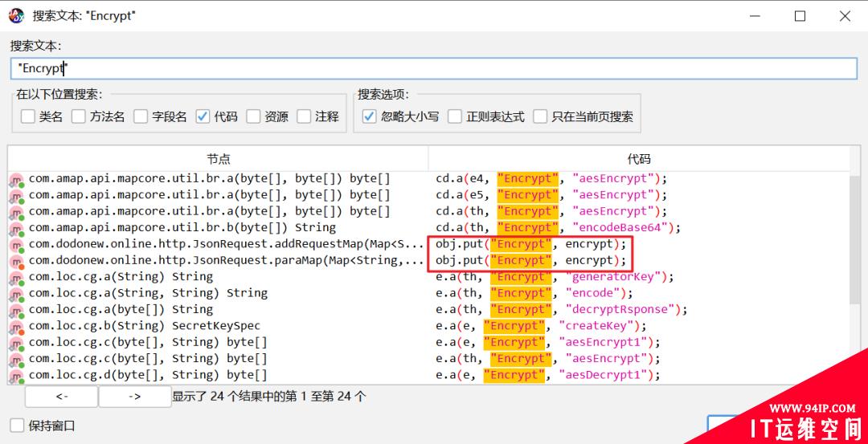Select node text JsonRequest.addRequestMap(Map<S...
868x444 pixels.
(227, 244)
